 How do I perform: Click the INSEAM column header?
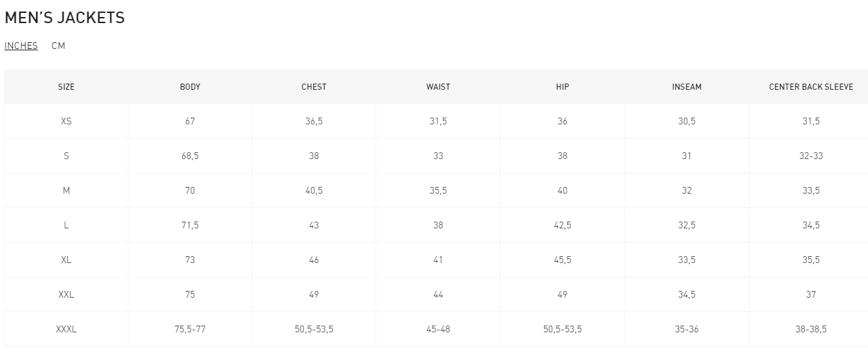coord(687,87)
